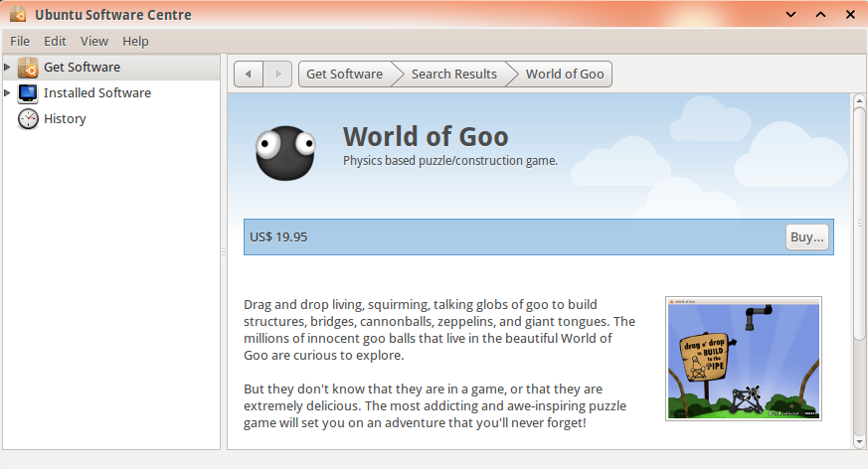The height and width of the screenshot is (469, 868).
Task: Minimize the Ubuntu Software Centre window
Action: tap(791, 14)
